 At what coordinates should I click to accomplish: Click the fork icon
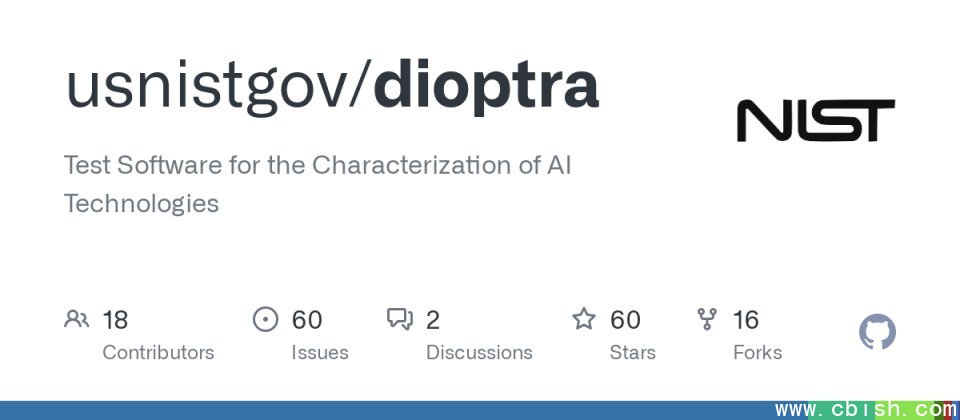(707, 320)
